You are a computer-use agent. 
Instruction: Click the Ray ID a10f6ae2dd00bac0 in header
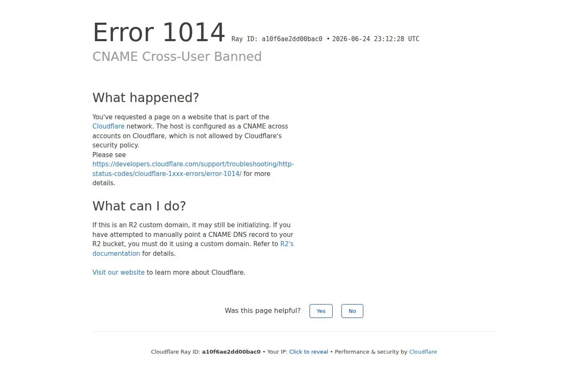[277, 39]
